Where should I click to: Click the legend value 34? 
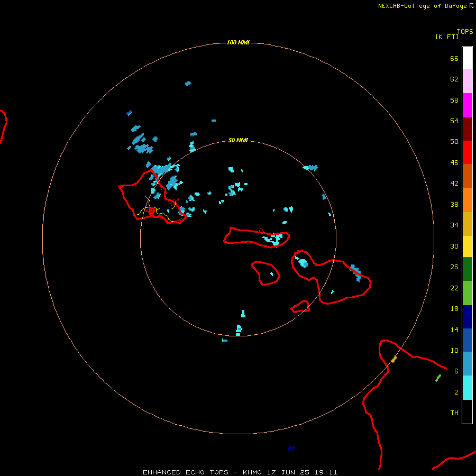pos(454,225)
